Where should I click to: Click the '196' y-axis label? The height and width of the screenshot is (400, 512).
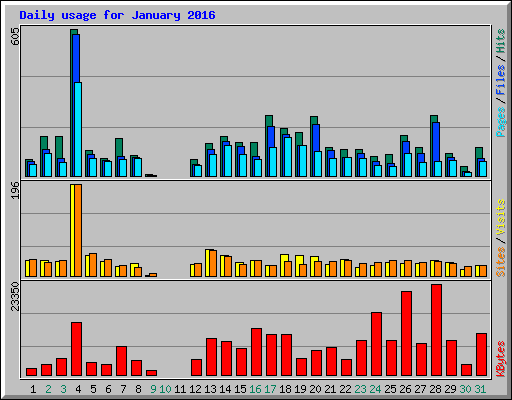15,190
